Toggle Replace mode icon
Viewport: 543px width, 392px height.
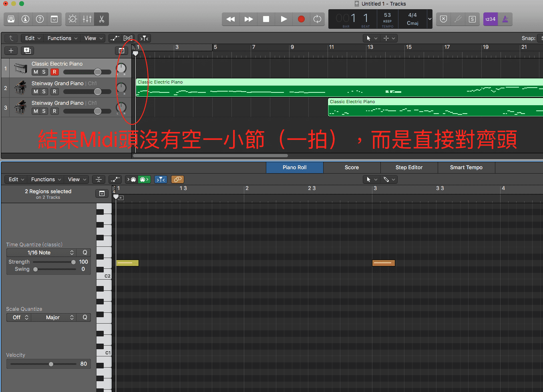(443, 19)
